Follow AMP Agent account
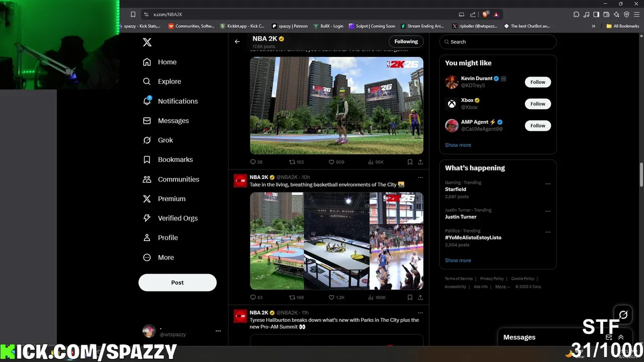644x362 pixels. pyautogui.click(x=538, y=126)
